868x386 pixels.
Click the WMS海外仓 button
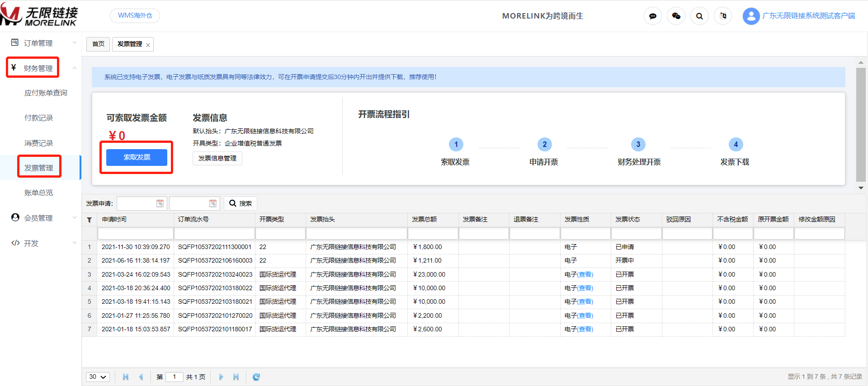point(135,16)
